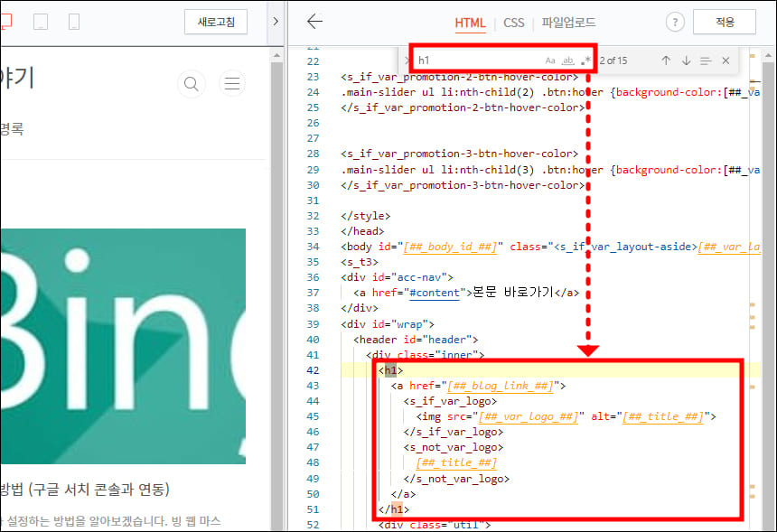Toggle the match case option in find bar
Image resolution: width=777 pixels, height=532 pixels.
tap(551, 60)
